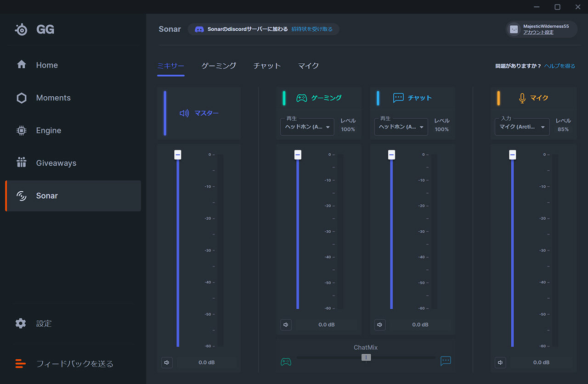Open 設定 settings gear in sidebar
This screenshot has width=588, height=384.
point(21,323)
